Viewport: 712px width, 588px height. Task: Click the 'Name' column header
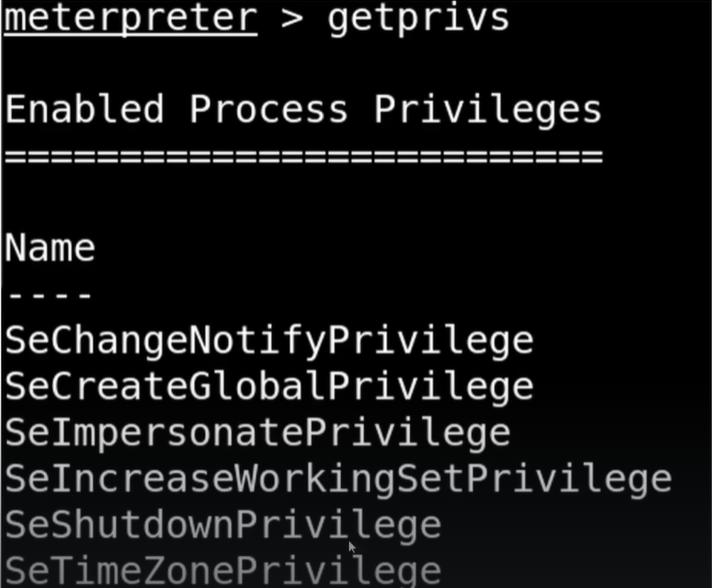[50, 247]
